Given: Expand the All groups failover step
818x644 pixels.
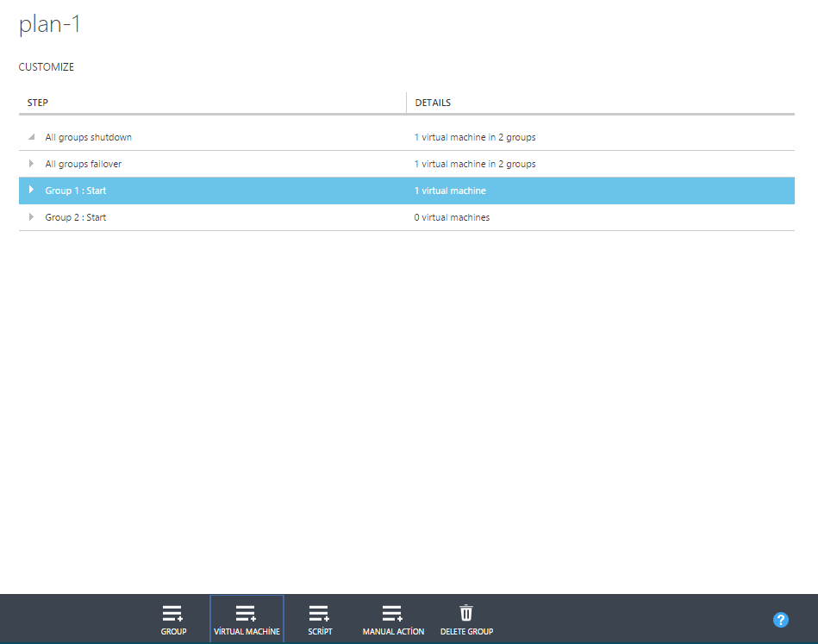Looking at the screenshot, I should click(32, 164).
